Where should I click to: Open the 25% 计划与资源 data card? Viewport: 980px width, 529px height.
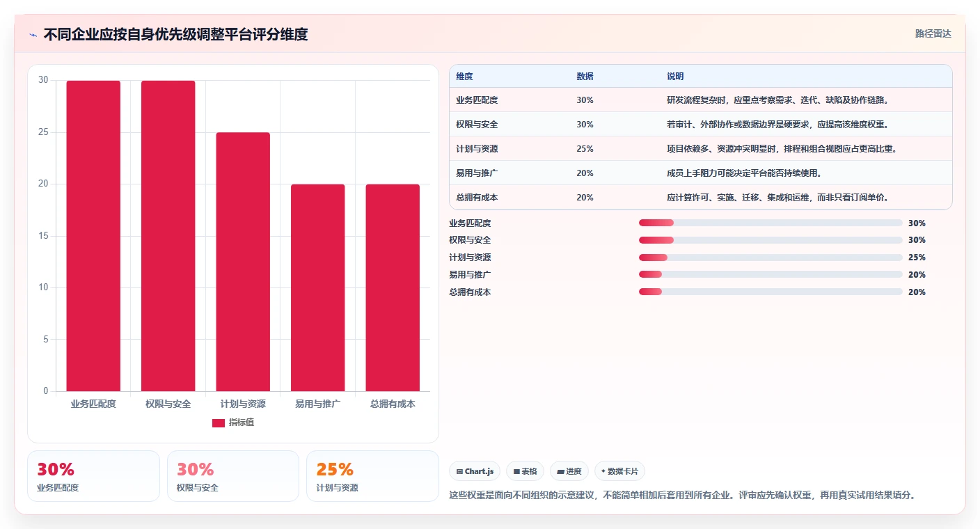372,476
